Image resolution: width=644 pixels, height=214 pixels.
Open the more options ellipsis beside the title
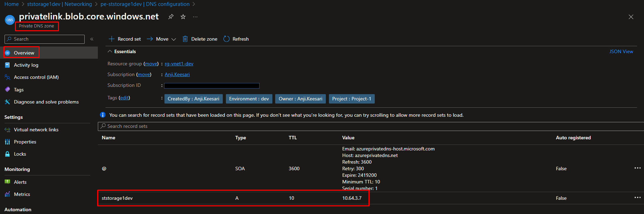pyautogui.click(x=195, y=17)
